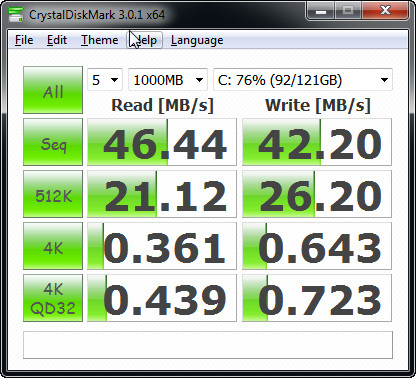The image size is (416, 378).
Task: Start the 4K random test
Action: (x=53, y=246)
